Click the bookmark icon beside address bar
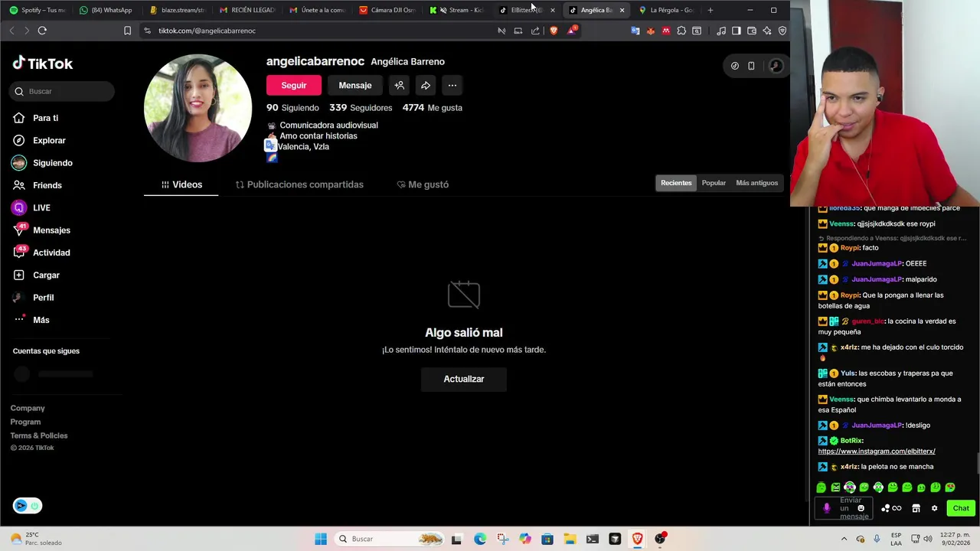 coord(127,31)
